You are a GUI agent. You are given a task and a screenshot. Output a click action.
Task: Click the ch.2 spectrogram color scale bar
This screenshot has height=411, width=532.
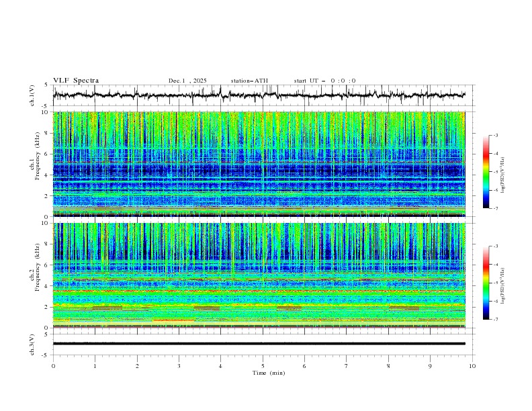pyautogui.click(x=486, y=283)
